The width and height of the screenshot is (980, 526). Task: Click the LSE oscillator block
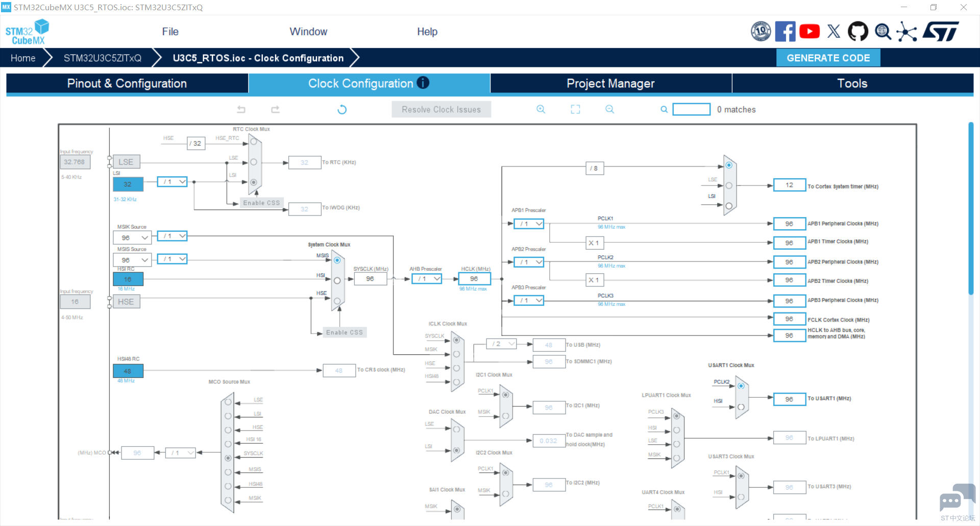click(x=126, y=162)
